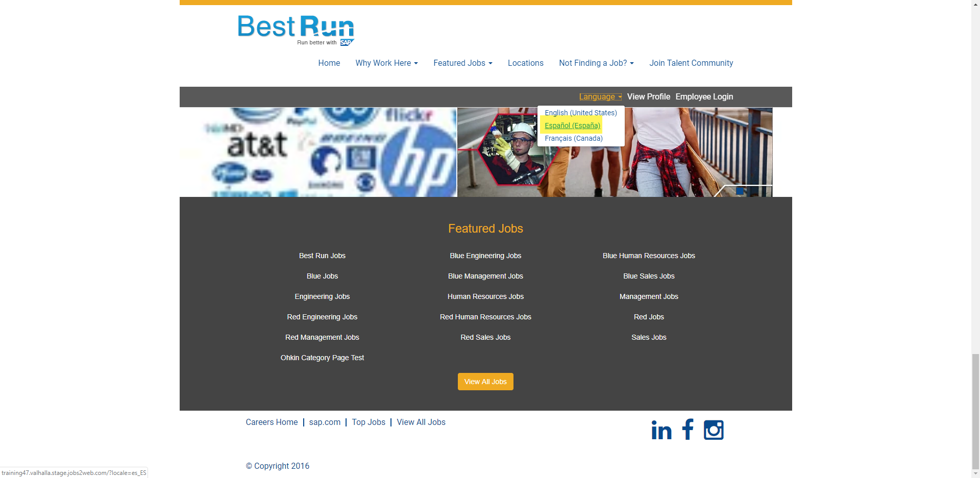This screenshot has height=478, width=980.
Task: Open Blue Human Resources Jobs link
Action: tap(649, 256)
